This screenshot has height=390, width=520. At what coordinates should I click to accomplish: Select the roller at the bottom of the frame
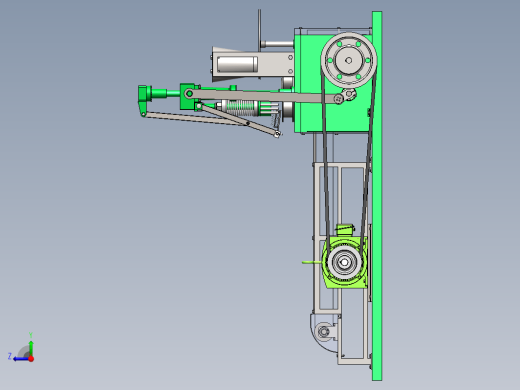[323, 332]
